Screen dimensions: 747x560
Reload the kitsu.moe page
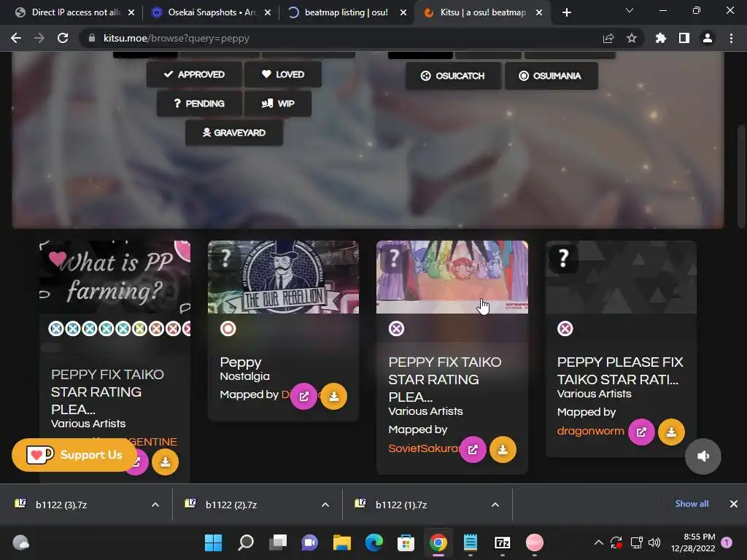[x=63, y=38]
